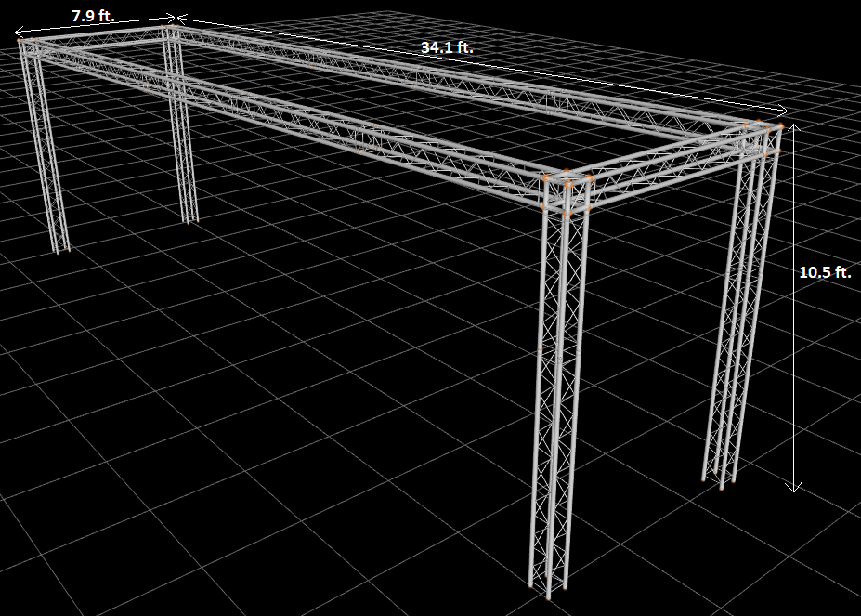Screen dimensions: 861x616
Task: Select the 10.5 ft. height dimension label
Action: coord(826,272)
